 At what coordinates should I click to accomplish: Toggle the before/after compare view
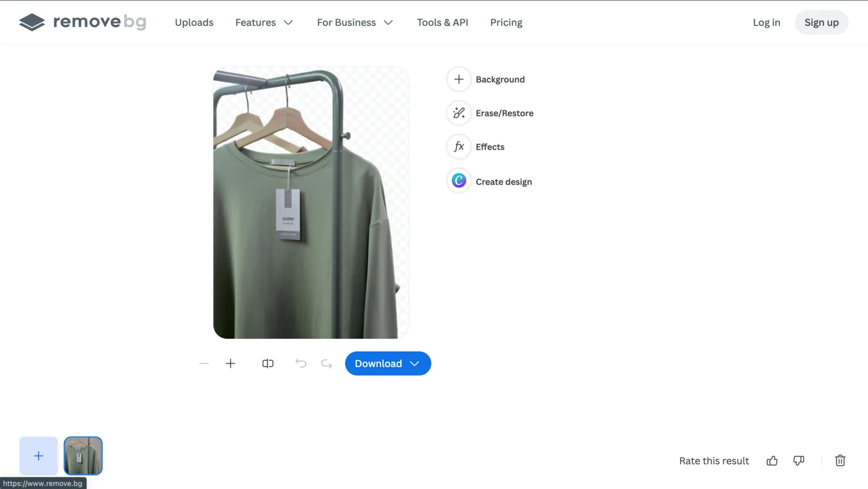pos(268,364)
